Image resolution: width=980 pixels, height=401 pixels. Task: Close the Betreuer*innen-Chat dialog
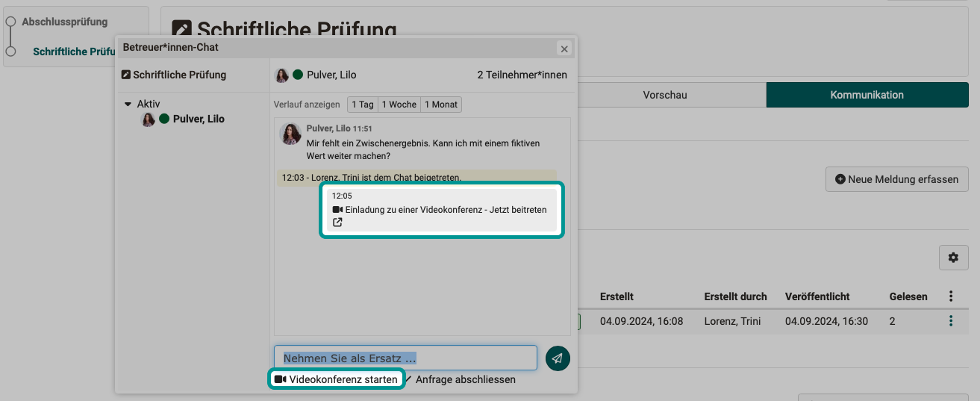(x=564, y=49)
